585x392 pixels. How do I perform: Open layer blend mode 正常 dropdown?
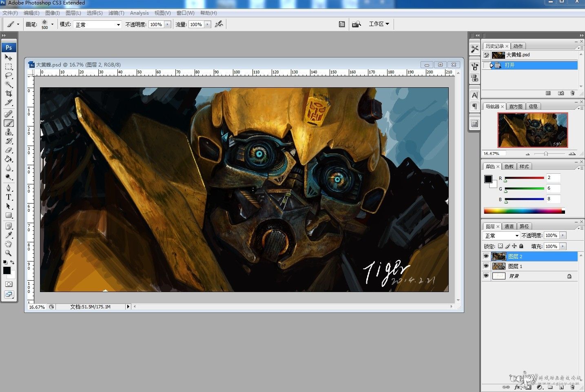pyautogui.click(x=501, y=236)
